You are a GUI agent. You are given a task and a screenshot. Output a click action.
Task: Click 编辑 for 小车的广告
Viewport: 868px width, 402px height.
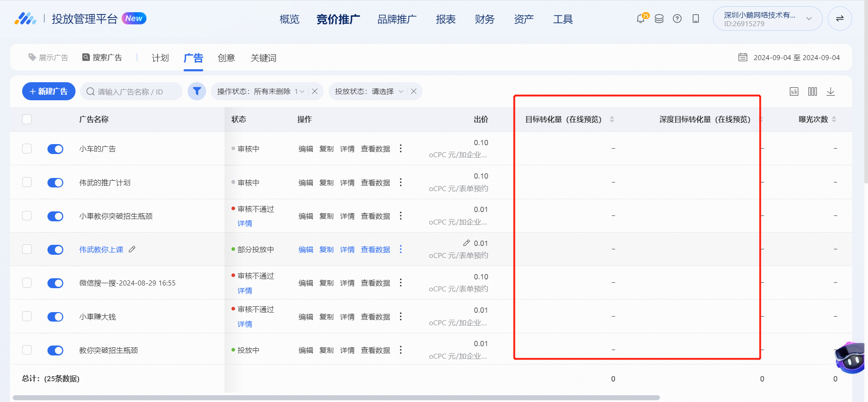[x=306, y=149]
